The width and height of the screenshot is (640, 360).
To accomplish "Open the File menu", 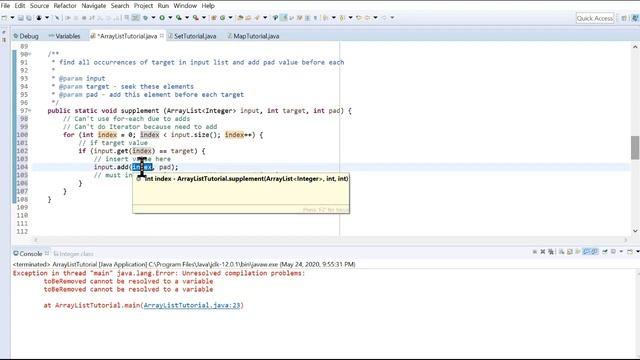I will (x=5, y=6).
